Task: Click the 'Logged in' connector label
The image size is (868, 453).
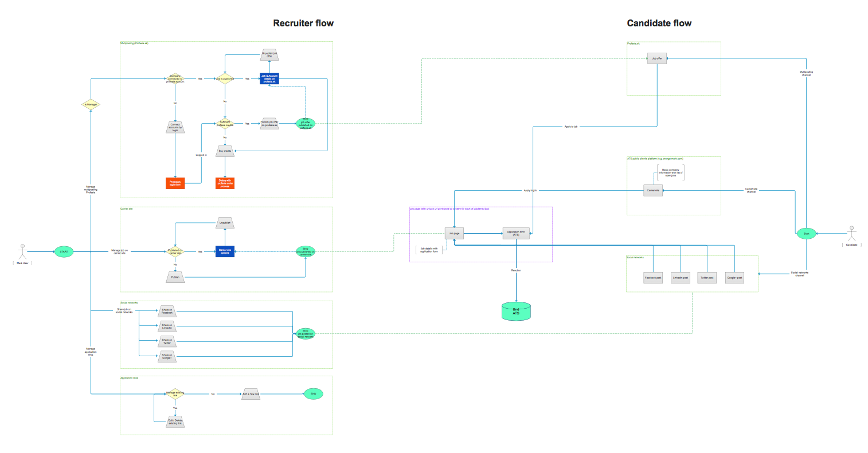Action: (x=201, y=155)
